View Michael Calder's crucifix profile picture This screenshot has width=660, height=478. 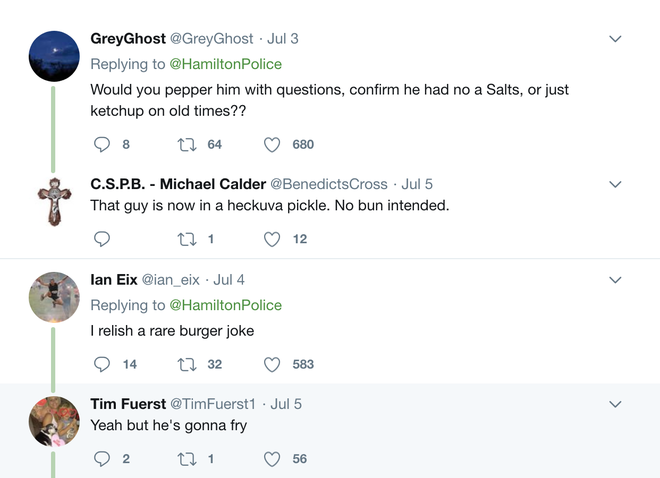pyautogui.click(x=54, y=201)
